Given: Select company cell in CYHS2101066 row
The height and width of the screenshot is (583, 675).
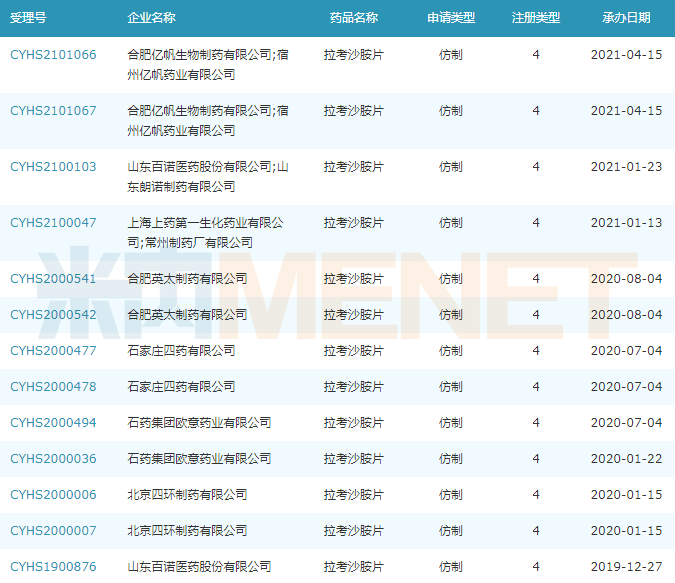Looking at the screenshot, I should point(208,65).
